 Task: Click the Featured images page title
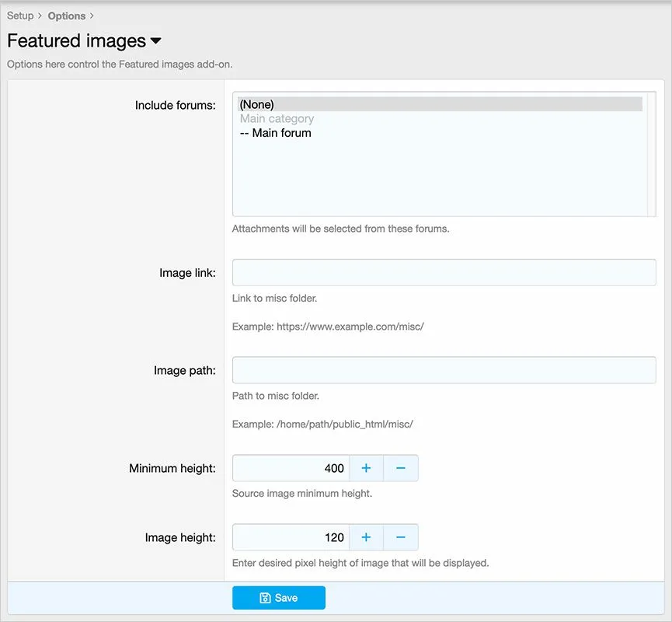point(76,40)
